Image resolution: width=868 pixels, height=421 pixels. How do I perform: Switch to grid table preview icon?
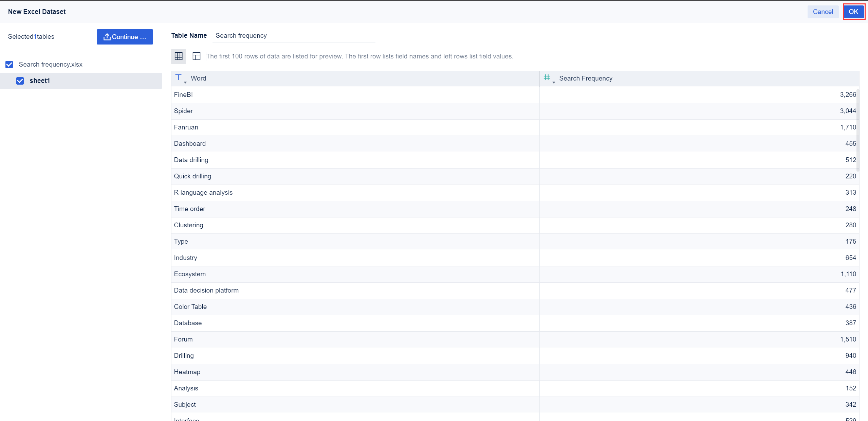[x=179, y=56]
